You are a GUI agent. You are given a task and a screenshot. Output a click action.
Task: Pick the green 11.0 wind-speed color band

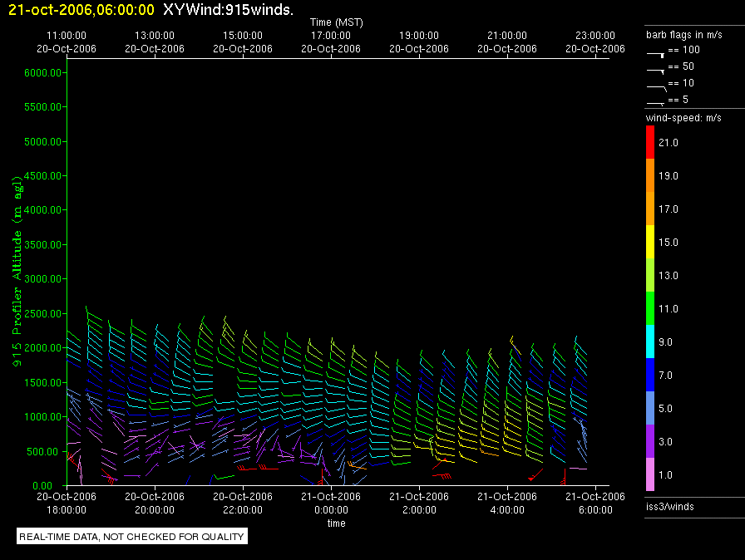pyautogui.click(x=651, y=308)
